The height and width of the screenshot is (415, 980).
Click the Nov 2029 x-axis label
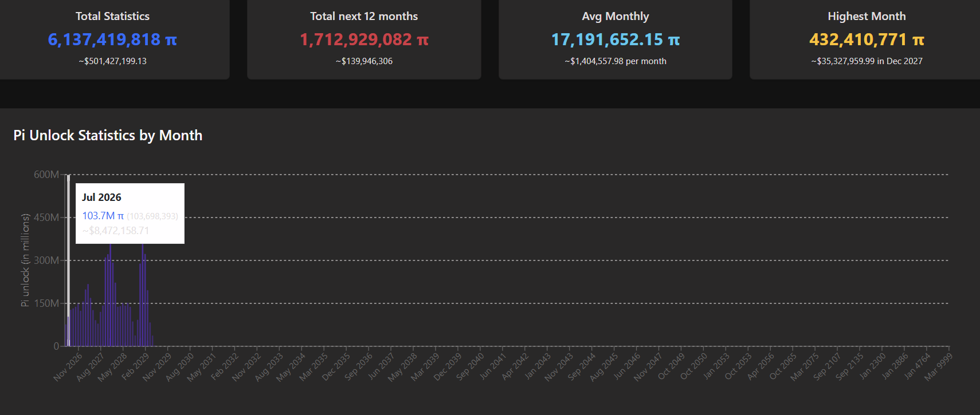click(x=158, y=367)
